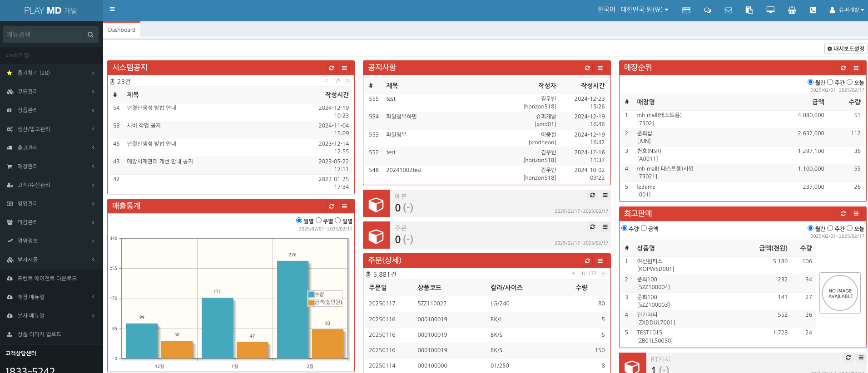Open the 매장순위 panel menu icon
Image resolution: width=868 pixels, height=373 pixels.
(x=856, y=68)
